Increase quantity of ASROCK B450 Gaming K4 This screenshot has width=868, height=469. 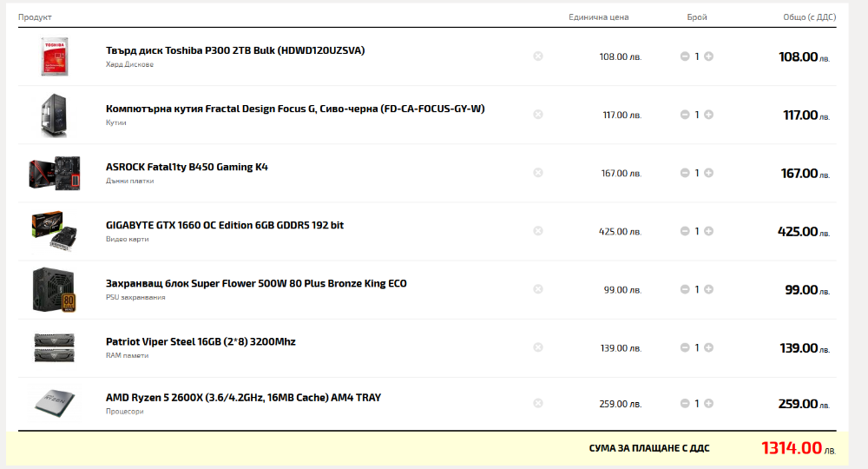pos(708,173)
